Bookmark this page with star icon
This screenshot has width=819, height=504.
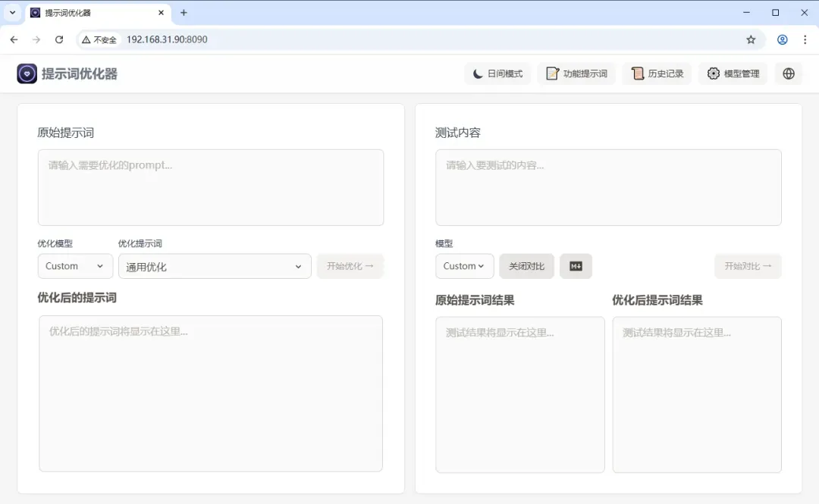click(x=751, y=39)
